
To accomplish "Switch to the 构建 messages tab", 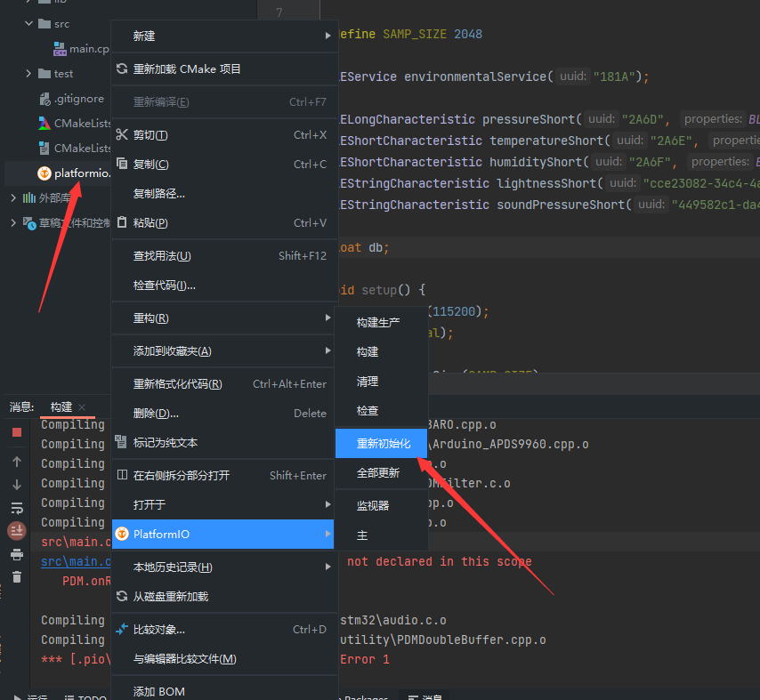I will (61, 406).
